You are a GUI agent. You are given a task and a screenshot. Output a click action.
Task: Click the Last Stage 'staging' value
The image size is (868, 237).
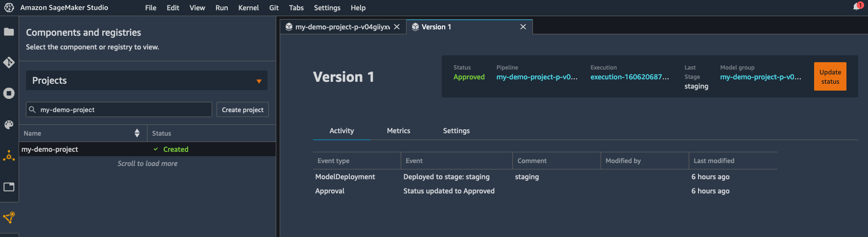click(697, 86)
